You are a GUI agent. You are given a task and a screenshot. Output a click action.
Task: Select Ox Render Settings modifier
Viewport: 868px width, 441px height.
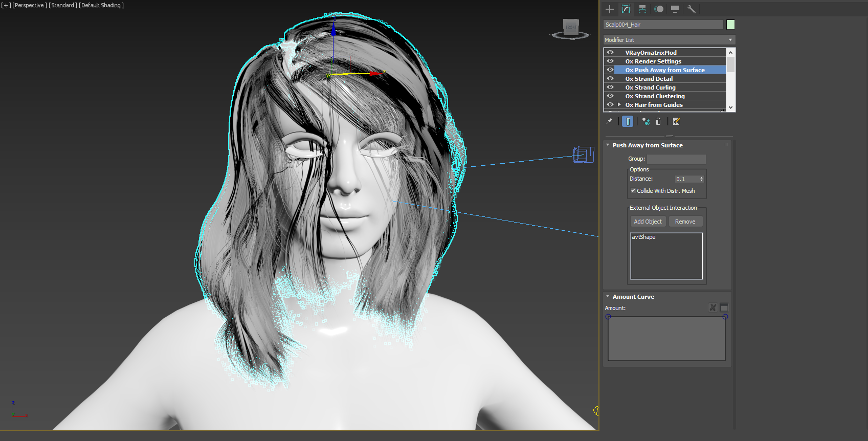click(x=653, y=61)
